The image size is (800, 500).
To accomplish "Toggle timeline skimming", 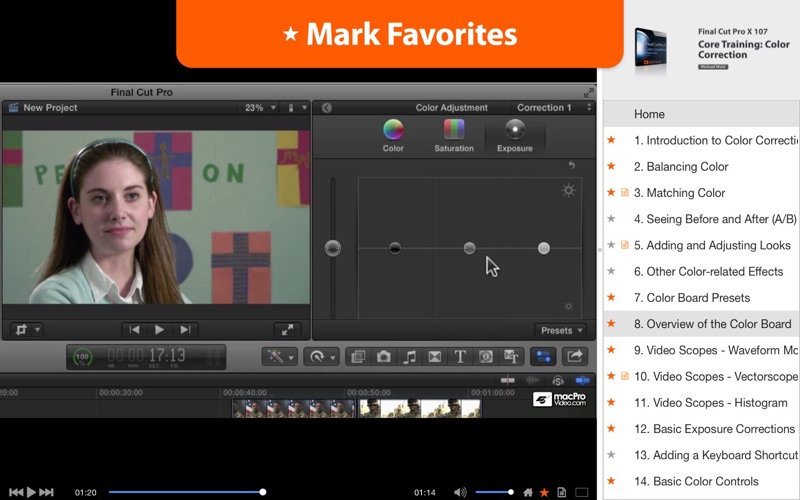I will pyautogui.click(x=508, y=381).
